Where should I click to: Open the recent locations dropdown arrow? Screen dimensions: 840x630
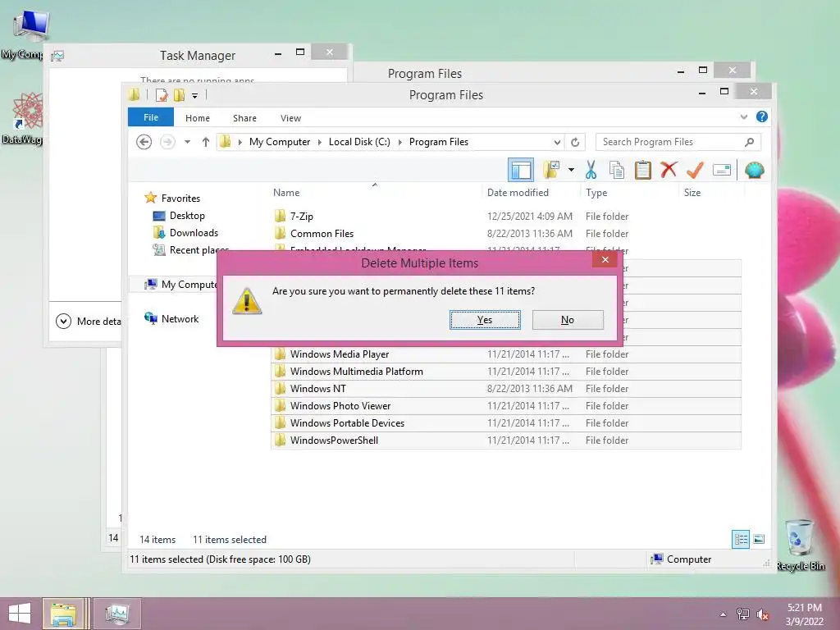pos(187,142)
